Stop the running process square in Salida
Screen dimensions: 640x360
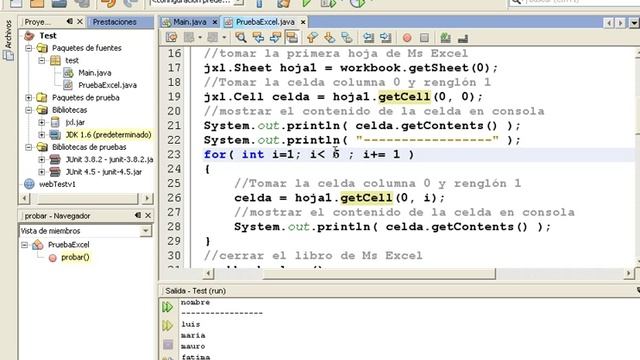[168, 345]
